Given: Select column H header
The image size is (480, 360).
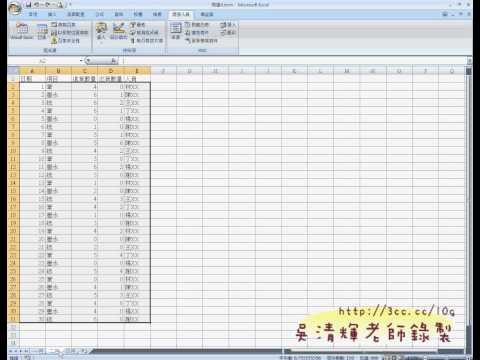Looking at the screenshot, I should (215, 71).
